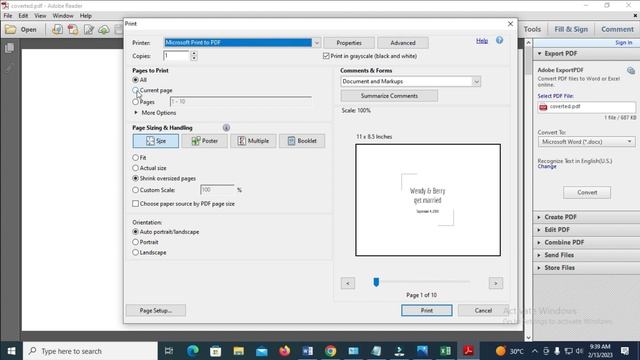
Task: Click the Adobe ExportPDF online icon
Action: [x=631, y=71]
